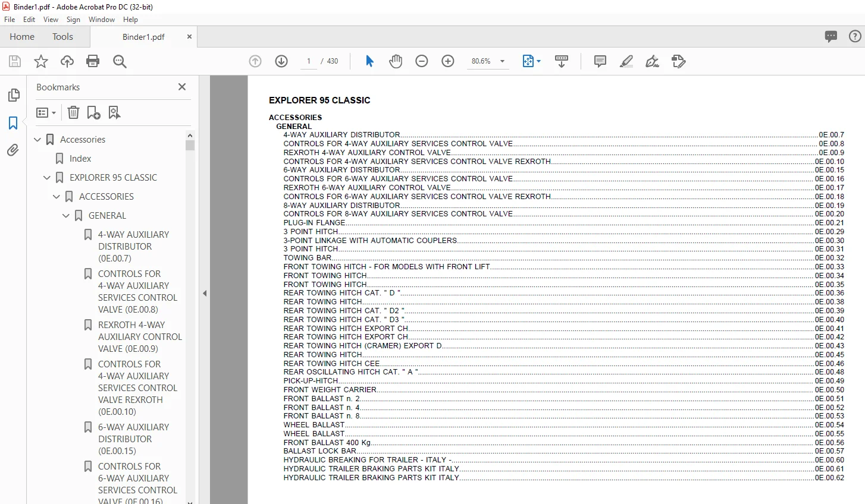Viewport: 865px width, 504px height.
Task: Click REAR TOWING HITCH CEE entry
Action: [331, 364]
